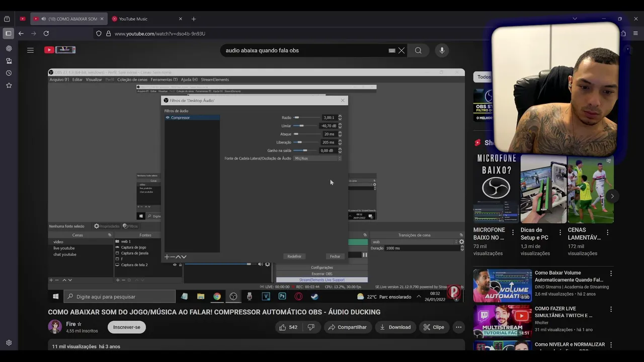Like the video showing 542 likes

288,327
